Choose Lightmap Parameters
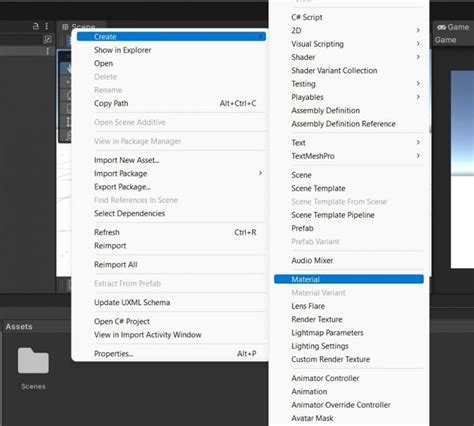This screenshot has height=426, width=474. [x=349, y=333]
